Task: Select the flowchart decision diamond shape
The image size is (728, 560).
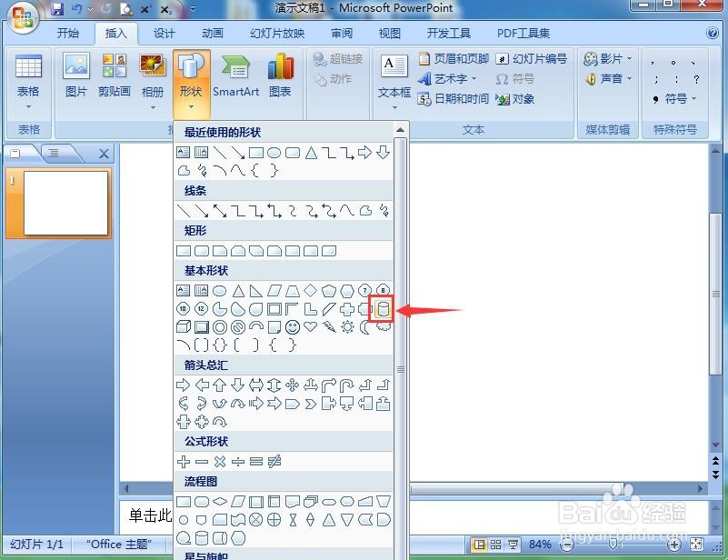Action: (x=220, y=502)
